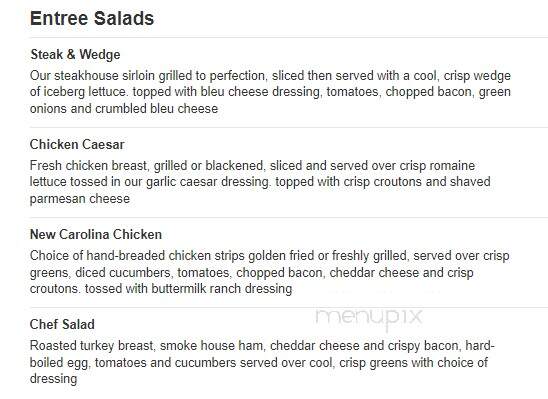Click divider line below Entree Salads heading
This screenshot has height=399, width=548.
289,37
